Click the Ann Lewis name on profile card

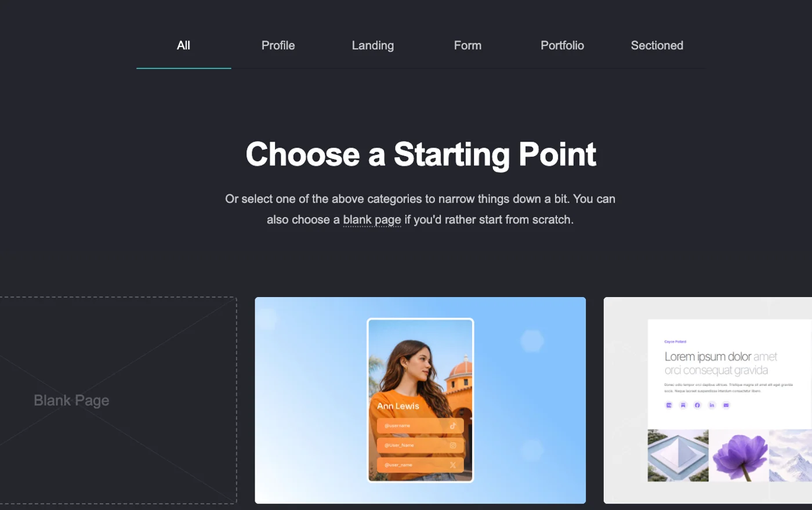pos(398,406)
